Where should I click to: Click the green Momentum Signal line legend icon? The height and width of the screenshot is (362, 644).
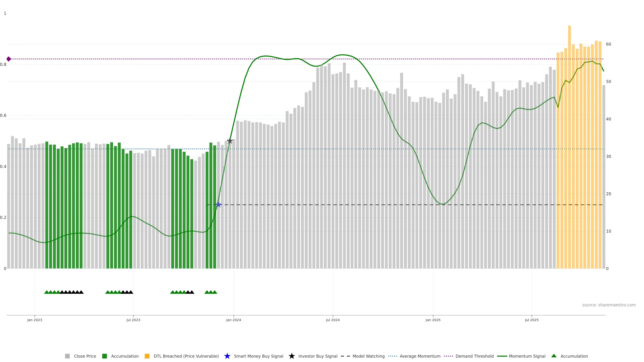(x=502, y=356)
